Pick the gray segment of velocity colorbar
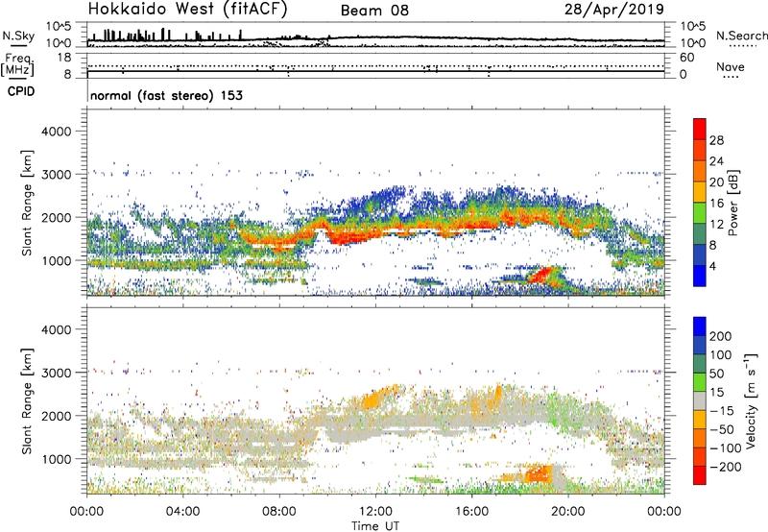Image resolution: width=768 pixels, height=532 pixels. [700, 400]
